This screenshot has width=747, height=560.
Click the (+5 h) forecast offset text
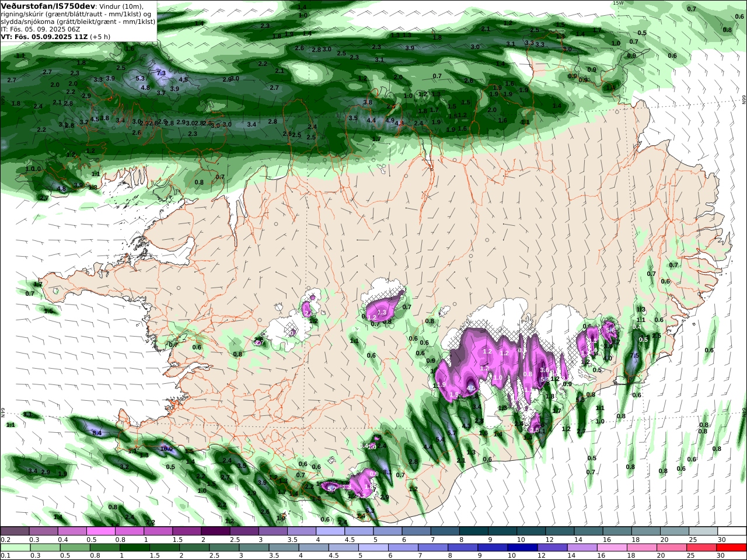(100, 36)
